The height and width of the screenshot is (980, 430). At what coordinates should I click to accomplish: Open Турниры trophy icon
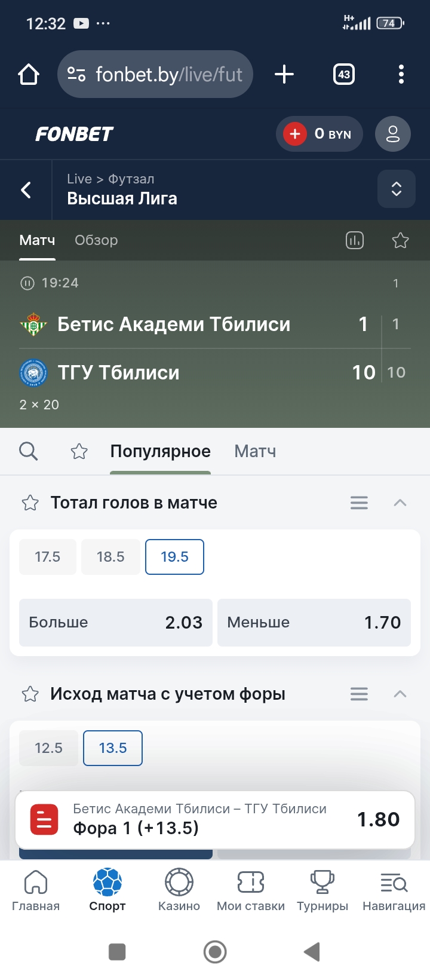322,889
